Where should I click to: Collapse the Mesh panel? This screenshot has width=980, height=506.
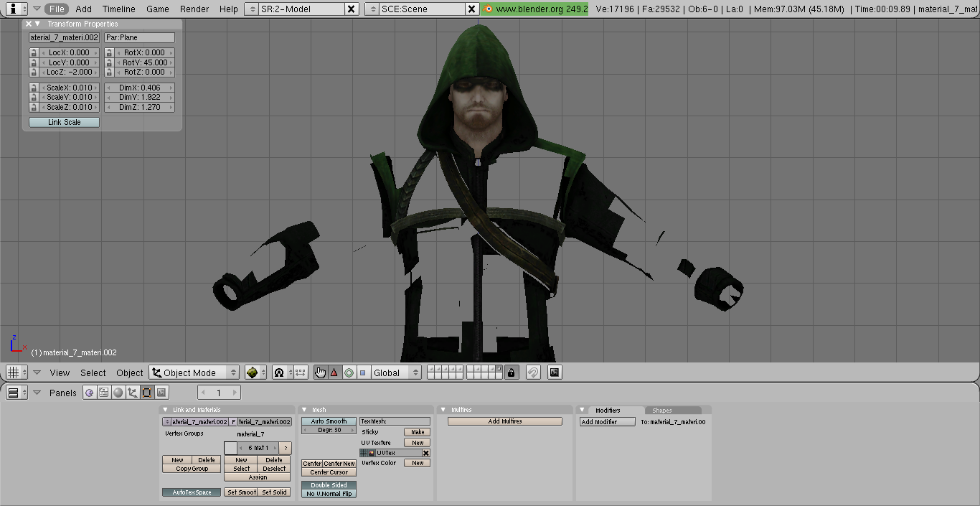click(305, 410)
